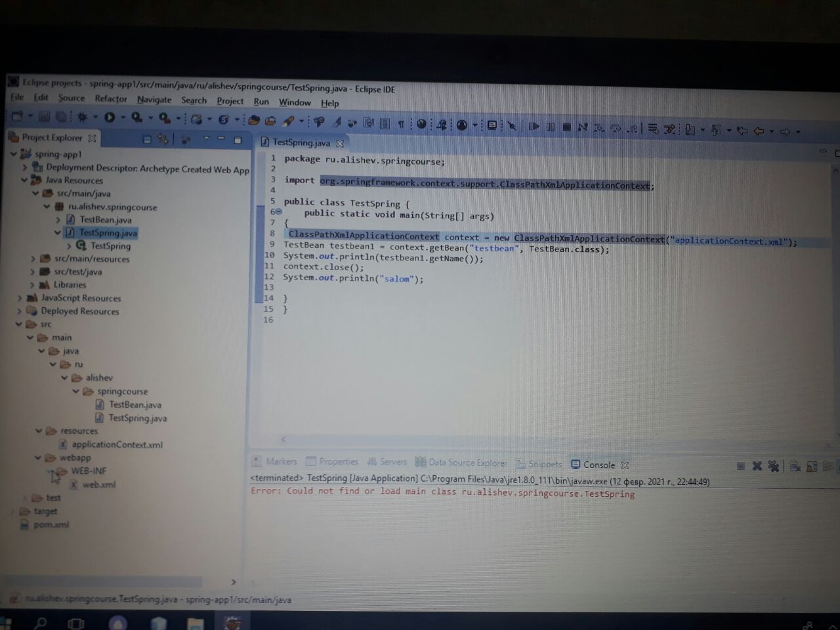This screenshot has width=840, height=630.
Task: Open Back navigation history dropdown arrow
Action: pyautogui.click(x=772, y=131)
